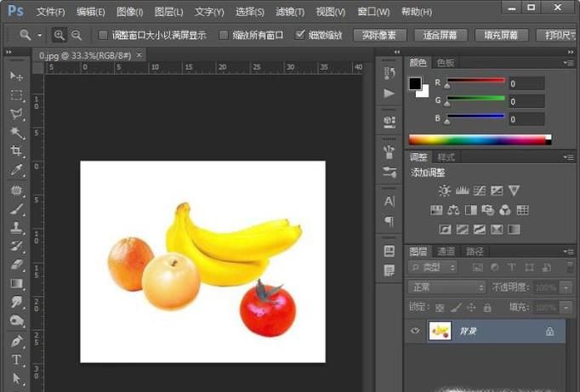Toggle pixel layer filter icon
The height and width of the screenshot is (392, 580).
tap(478, 267)
